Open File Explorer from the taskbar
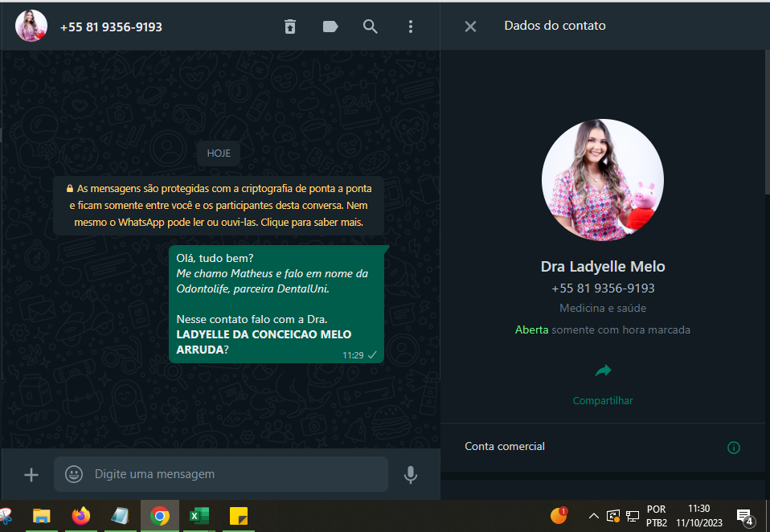The image size is (770, 532). [x=41, y=516]
